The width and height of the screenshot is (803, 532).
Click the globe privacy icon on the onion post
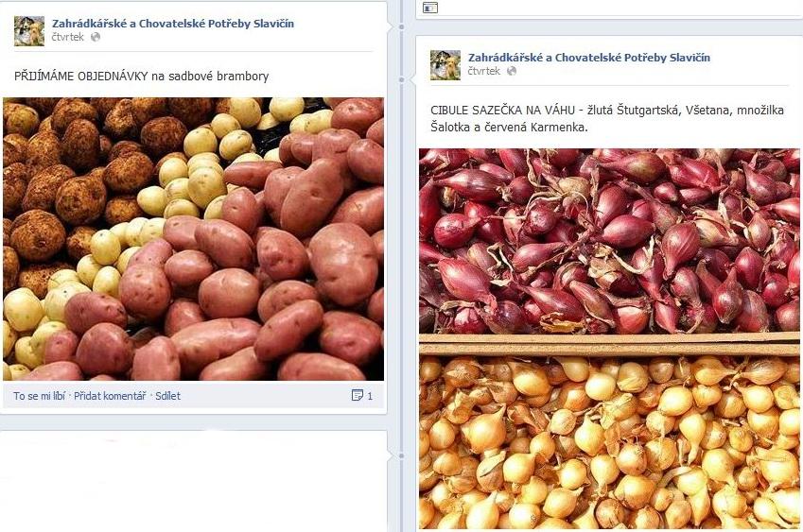point(511,71)
